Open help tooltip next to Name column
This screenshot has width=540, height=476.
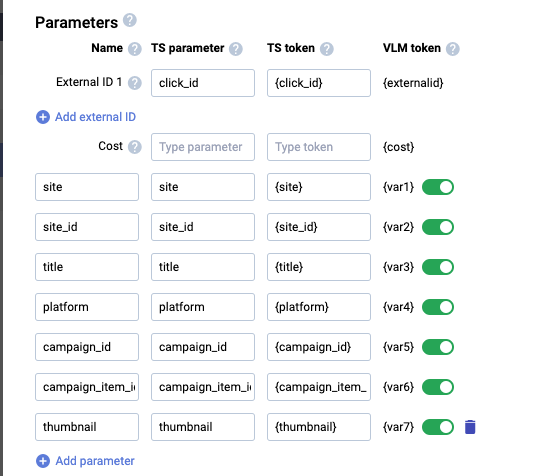pos(135,49)
